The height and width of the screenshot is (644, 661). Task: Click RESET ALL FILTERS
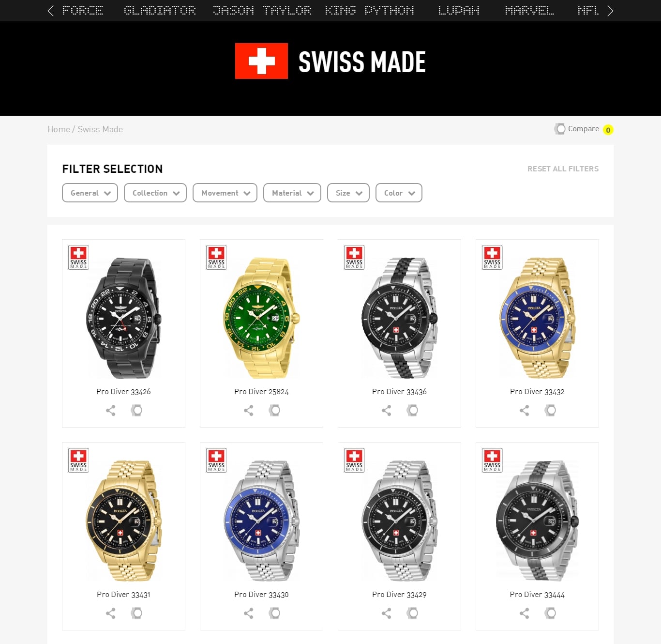point(563,169)
